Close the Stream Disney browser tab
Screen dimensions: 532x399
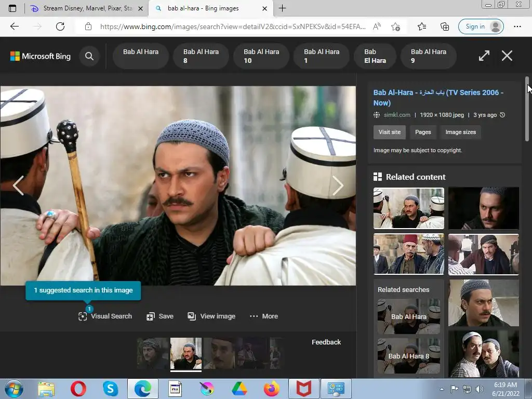click(140, 8)
